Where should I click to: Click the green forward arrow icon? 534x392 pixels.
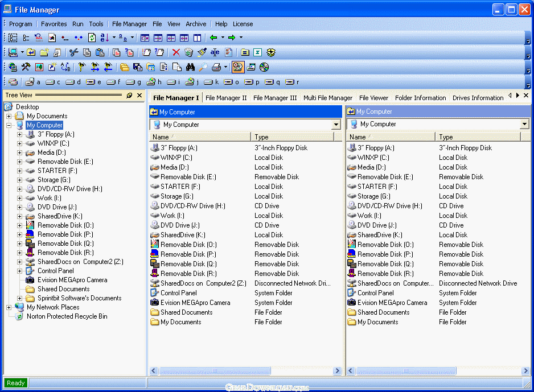[232, 38]
